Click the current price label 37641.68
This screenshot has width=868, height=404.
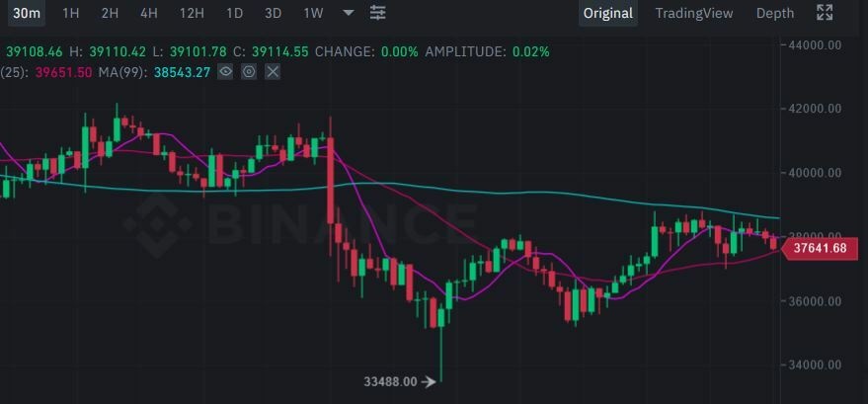pyautogui.click(x=820, y=248)
